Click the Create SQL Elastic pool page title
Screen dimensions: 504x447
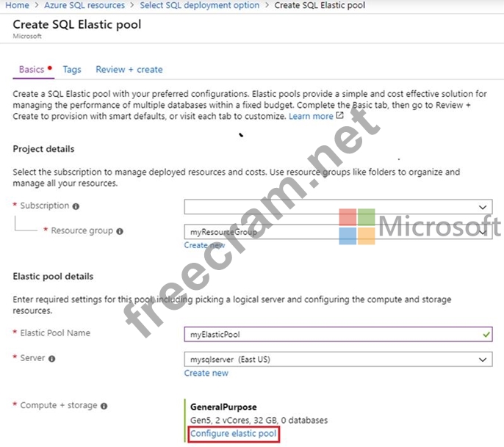77,24
